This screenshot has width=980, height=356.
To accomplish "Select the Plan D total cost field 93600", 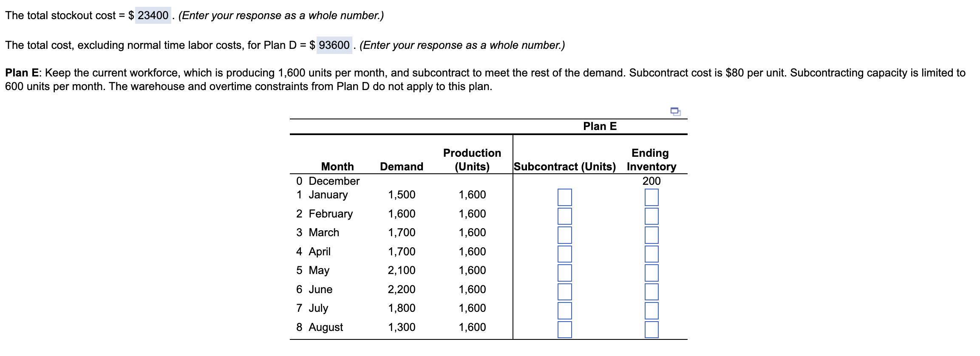I will (x=334, y=45).
